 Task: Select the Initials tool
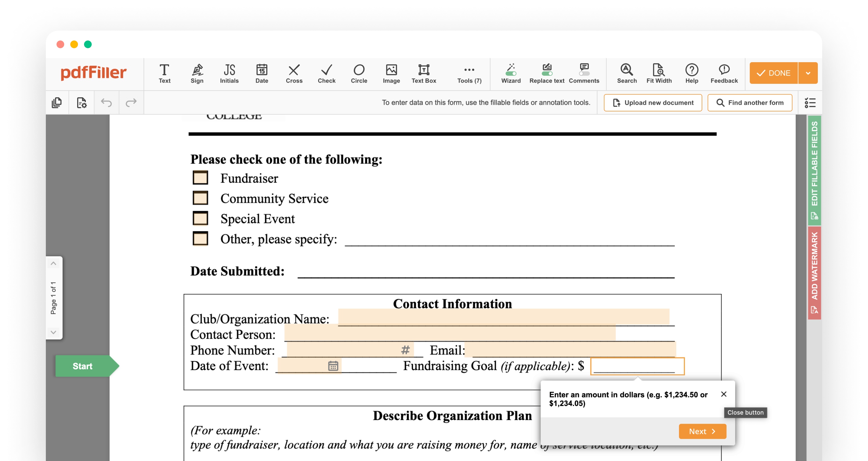(x=229, y=73)
